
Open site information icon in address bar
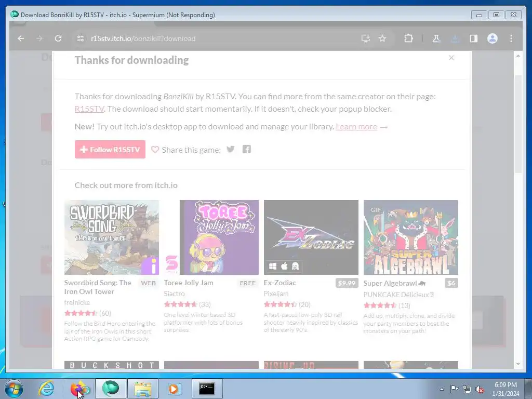81,38
